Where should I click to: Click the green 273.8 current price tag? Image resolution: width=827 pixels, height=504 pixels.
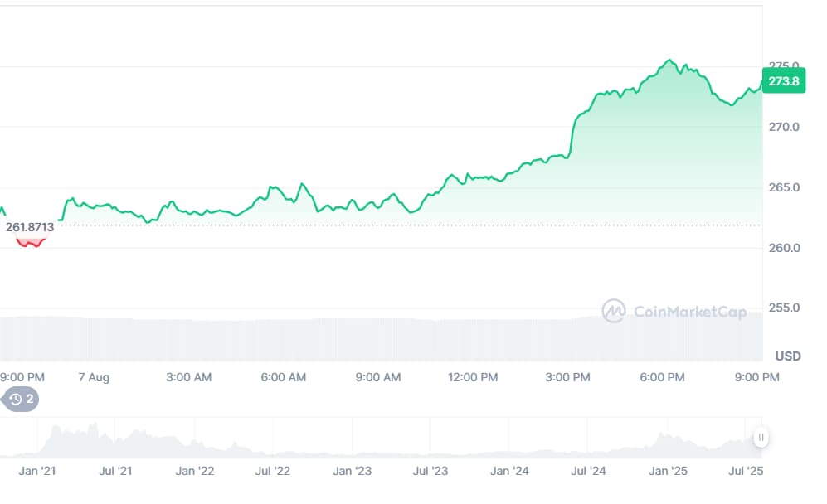(784, 80)
